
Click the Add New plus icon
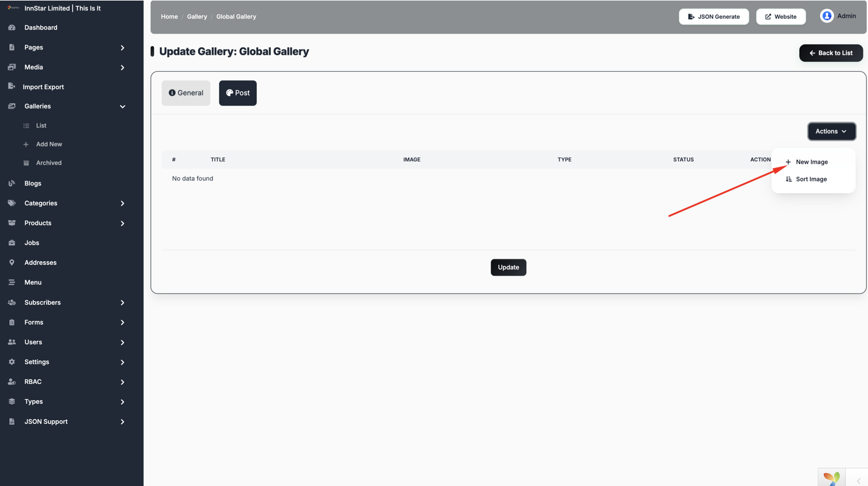coord(26,144)
